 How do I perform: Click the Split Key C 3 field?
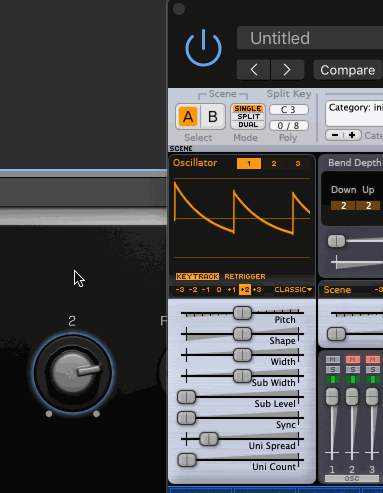point(289,110)
